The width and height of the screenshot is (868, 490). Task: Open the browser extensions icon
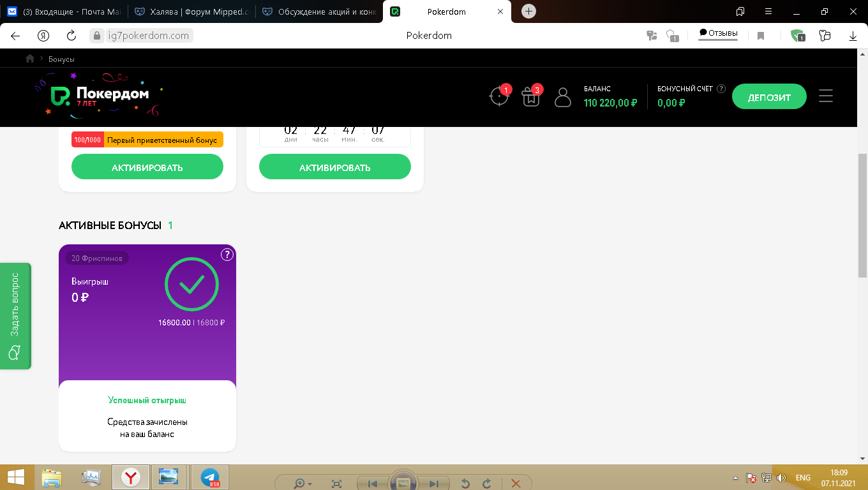[x=825, y=36]
